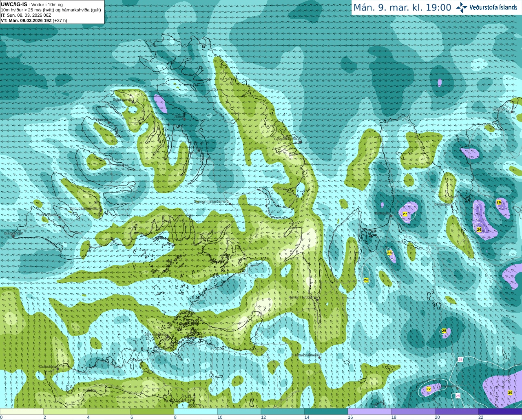Pick the 8–10 m/s pale cyan swatch
Viewport: 522px width, 420px height.
196,411
